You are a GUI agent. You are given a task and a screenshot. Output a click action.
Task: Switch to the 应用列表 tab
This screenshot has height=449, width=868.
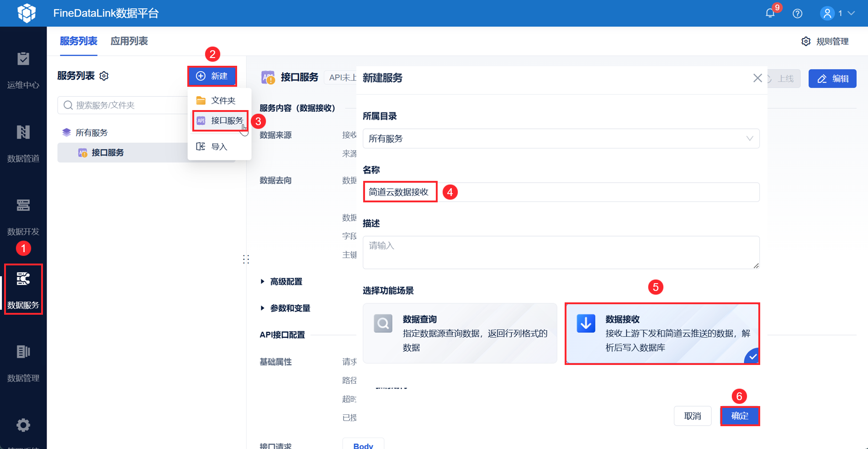[129, 41]
